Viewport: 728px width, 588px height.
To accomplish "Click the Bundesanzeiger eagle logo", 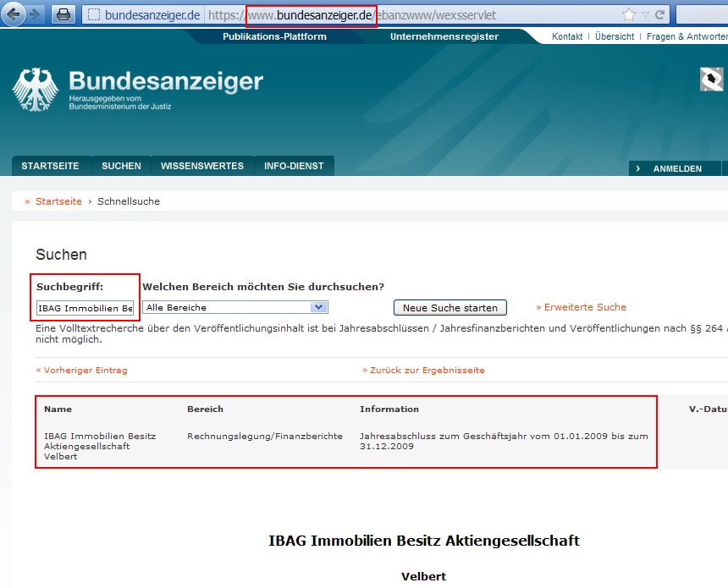I will point(36,89).
